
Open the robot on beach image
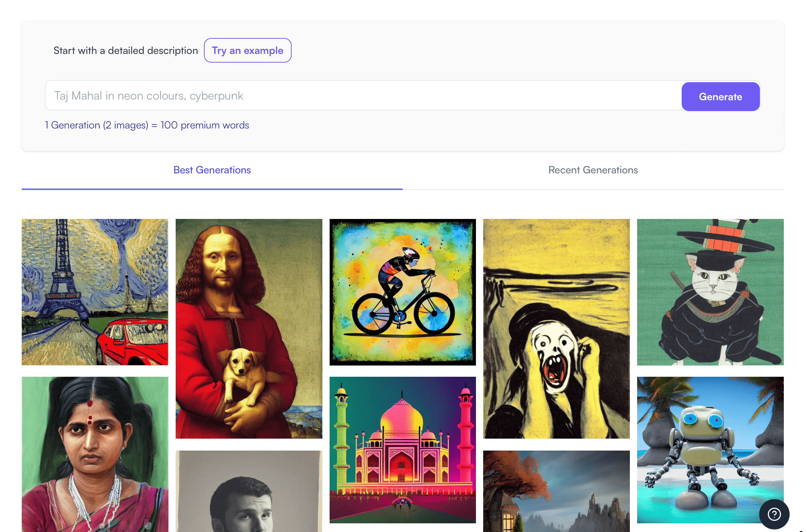[710, 449]
